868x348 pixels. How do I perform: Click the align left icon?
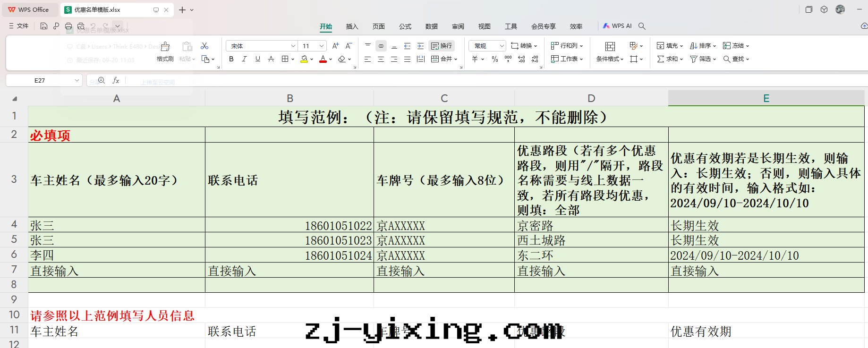click(x=368, y=59)
